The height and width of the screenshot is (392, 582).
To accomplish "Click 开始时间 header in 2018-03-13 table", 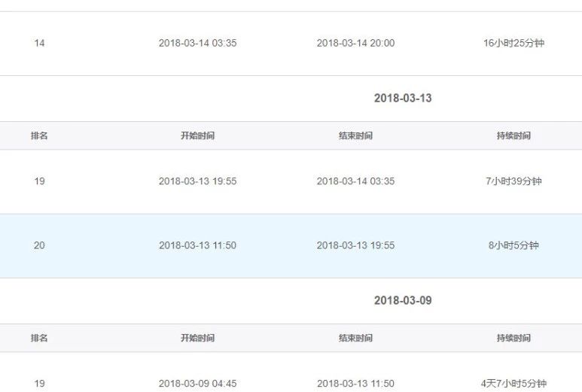I will pyautogui.click(x=197, y=136).
